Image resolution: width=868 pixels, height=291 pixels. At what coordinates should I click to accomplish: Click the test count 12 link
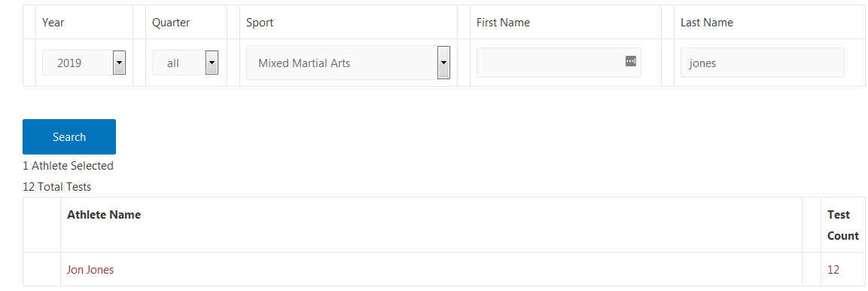tap(833, 270)
